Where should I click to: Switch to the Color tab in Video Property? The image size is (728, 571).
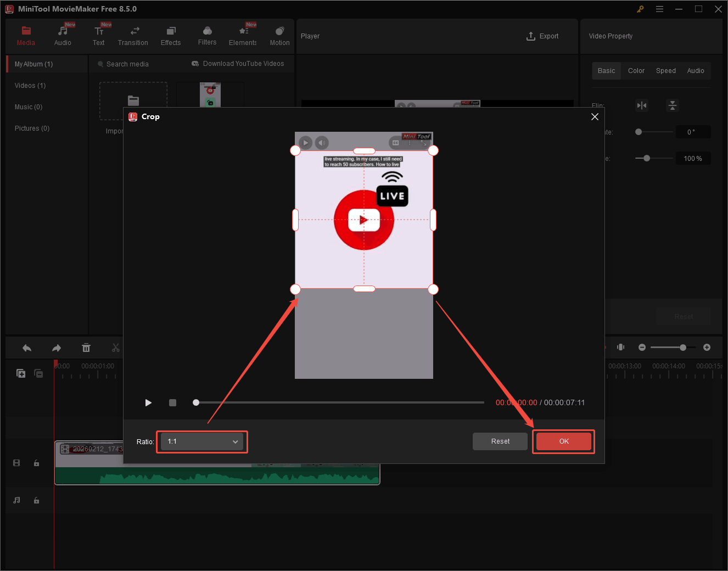(x=636, y=70)
